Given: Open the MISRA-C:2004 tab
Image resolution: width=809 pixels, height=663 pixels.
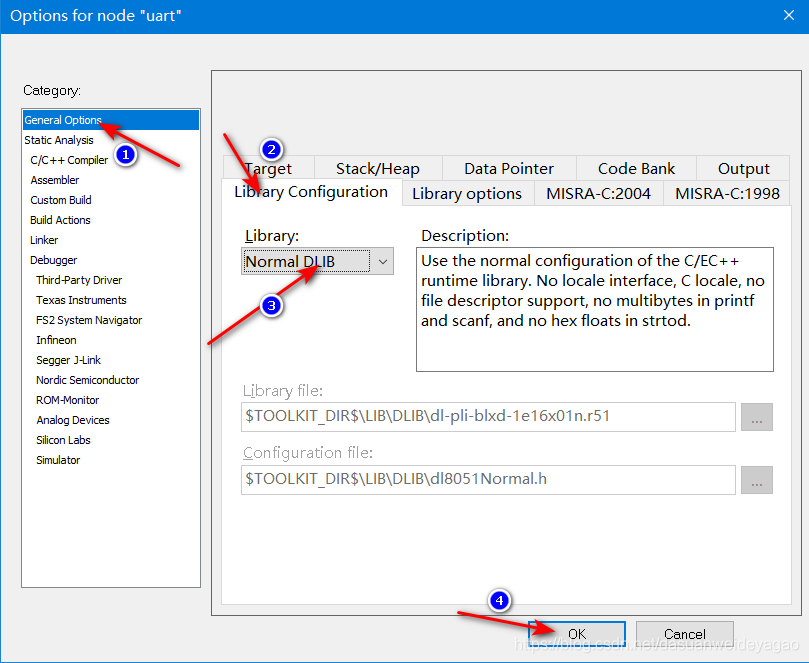Looking at the screenshot, I should [x=598, y=193].
